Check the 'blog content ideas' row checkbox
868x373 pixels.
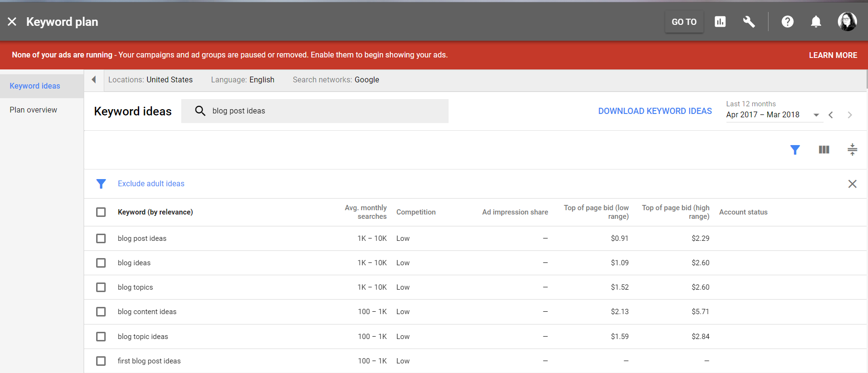tap(101, 312)
